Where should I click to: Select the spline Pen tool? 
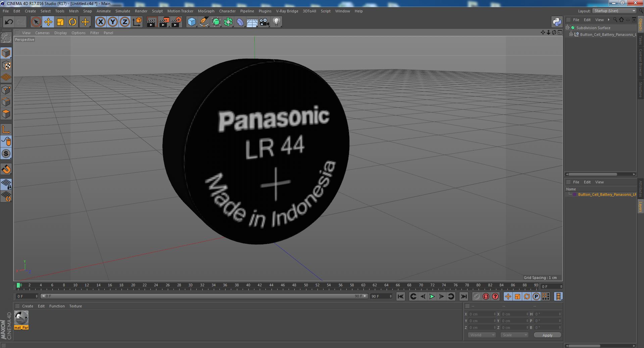click(204, 22)
